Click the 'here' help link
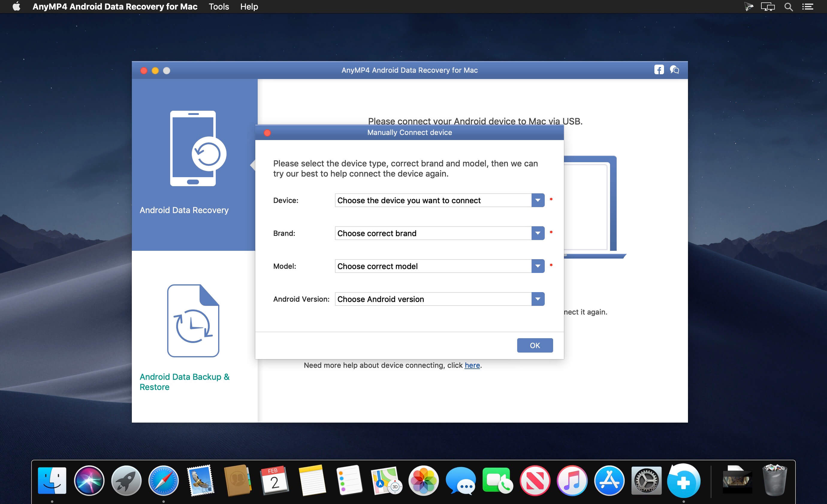Screen dimensions: 827x504 (x=472, y=365)
